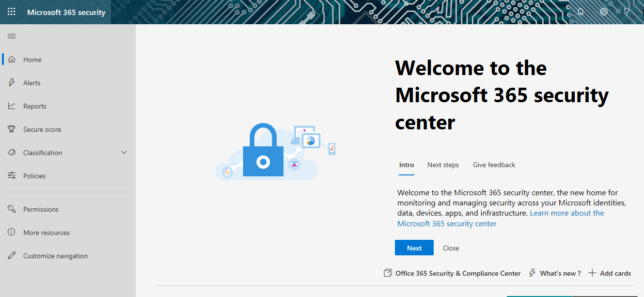
Task: Click the blue Next button
Action: tap(414, 248)
